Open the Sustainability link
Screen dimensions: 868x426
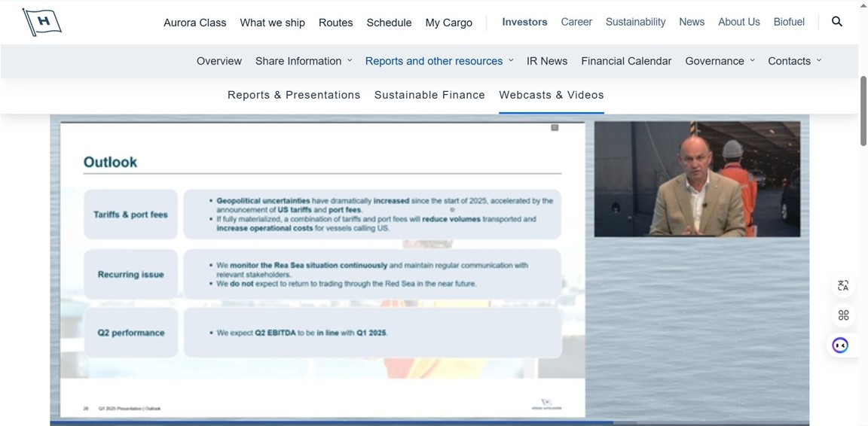[635, 22]
